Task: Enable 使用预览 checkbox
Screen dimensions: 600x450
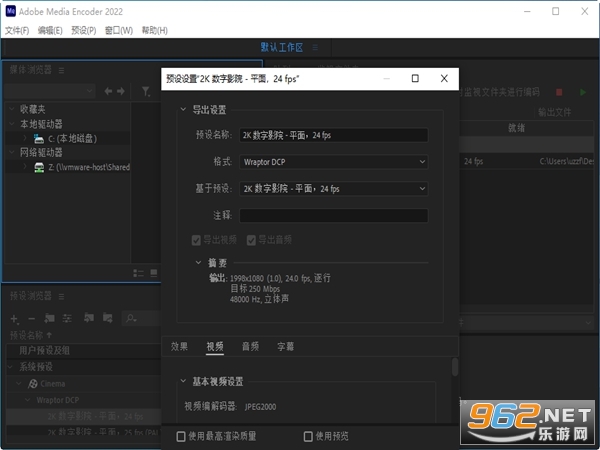Action: [x=308, y=436]
